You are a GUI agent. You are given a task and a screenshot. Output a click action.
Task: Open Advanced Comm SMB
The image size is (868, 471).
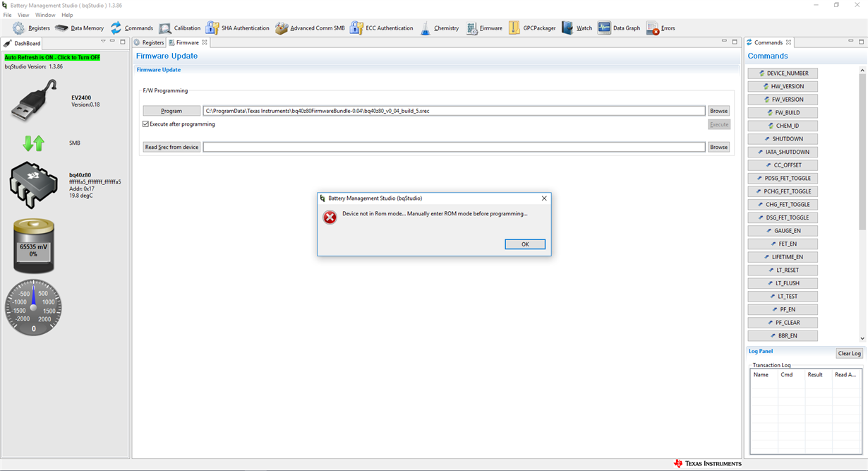(x=310, y=28)
